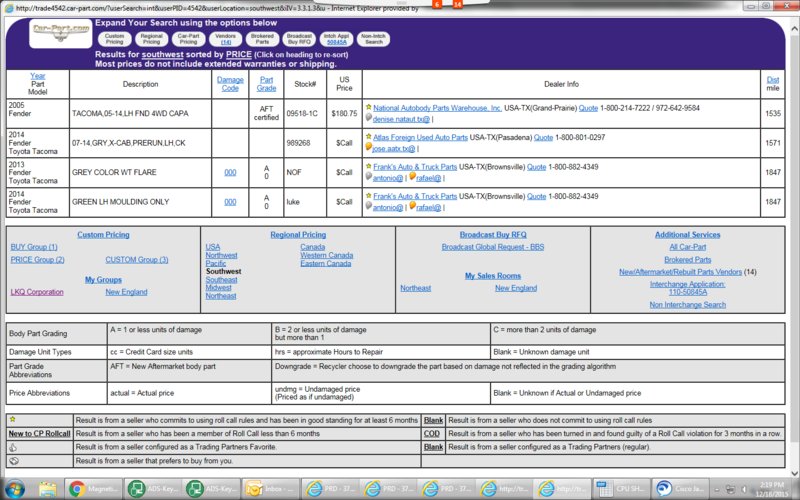Open the PRICE Group (2) link

38,260
